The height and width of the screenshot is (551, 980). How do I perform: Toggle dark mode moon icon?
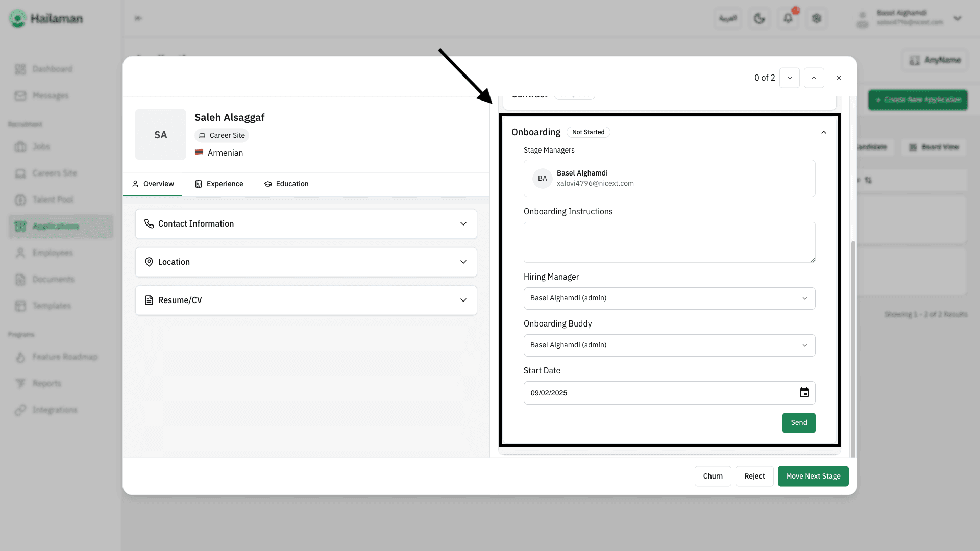pyautogui.click(x=759, y=18)
